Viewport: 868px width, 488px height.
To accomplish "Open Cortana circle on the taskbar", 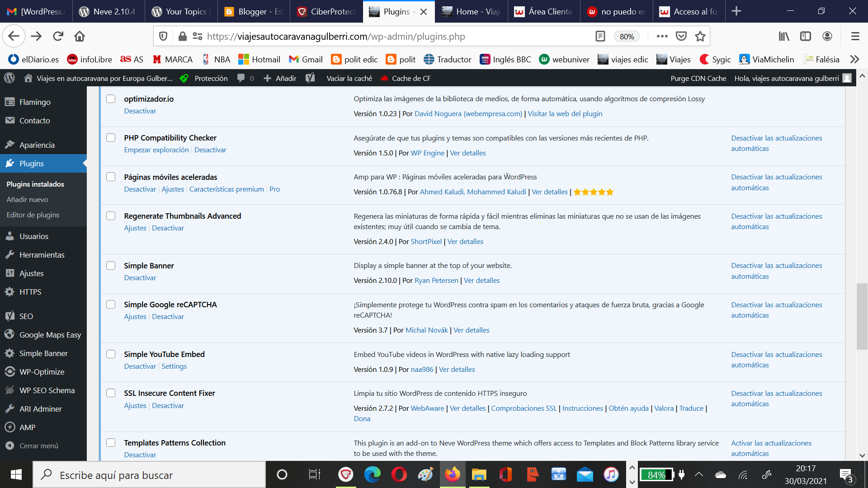I will pos(282,474).
